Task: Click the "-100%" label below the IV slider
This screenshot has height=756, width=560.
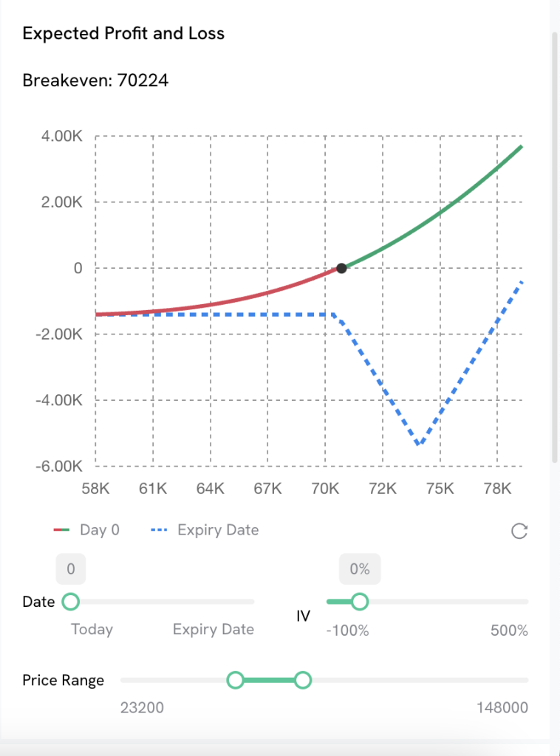Action: [x=347, y=631]
